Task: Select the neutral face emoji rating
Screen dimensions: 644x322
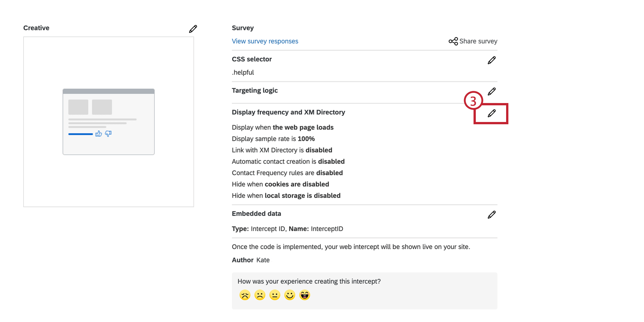Action: 275,295
